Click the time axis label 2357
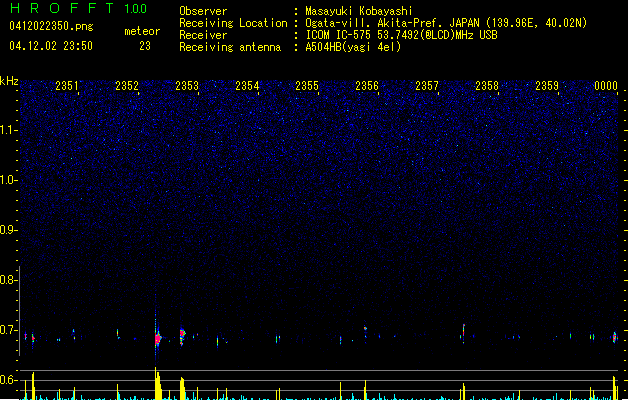 coord(427,86)
